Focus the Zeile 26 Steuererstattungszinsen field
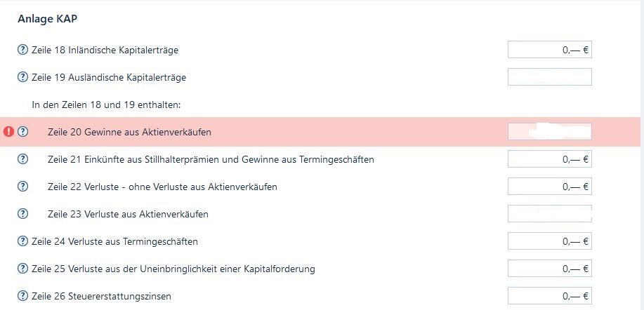 pyautogui.click(x=549, y=296)
